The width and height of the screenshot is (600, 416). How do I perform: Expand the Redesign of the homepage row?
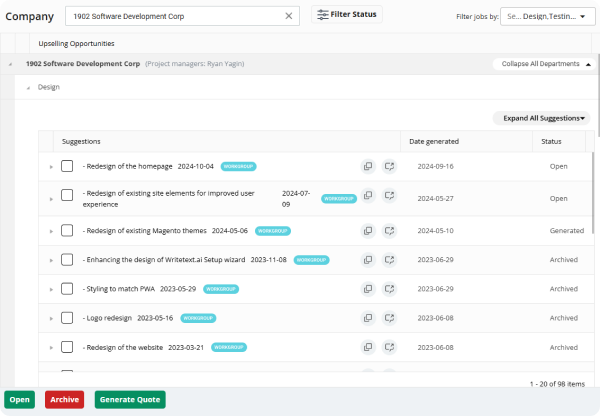(x=51, y=167)
